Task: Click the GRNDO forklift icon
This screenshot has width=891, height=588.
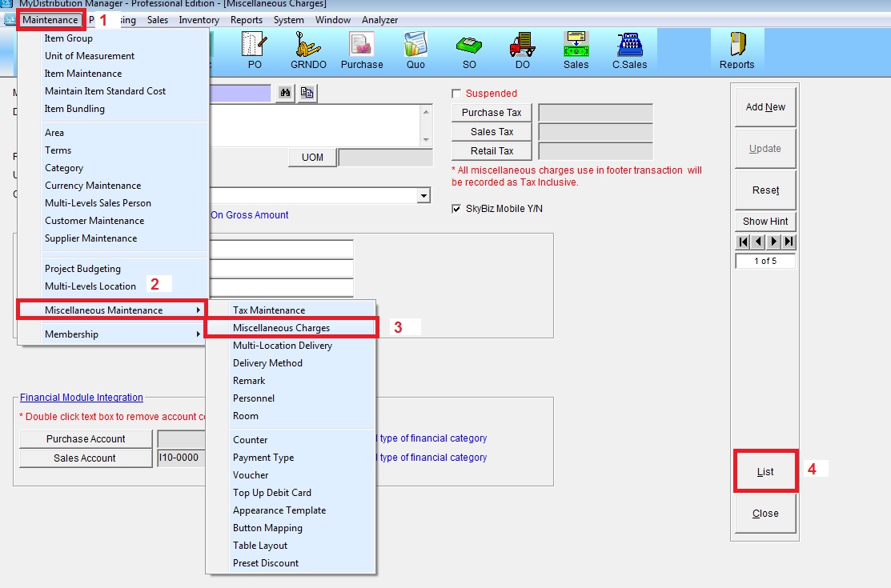Action: point(308,50)
